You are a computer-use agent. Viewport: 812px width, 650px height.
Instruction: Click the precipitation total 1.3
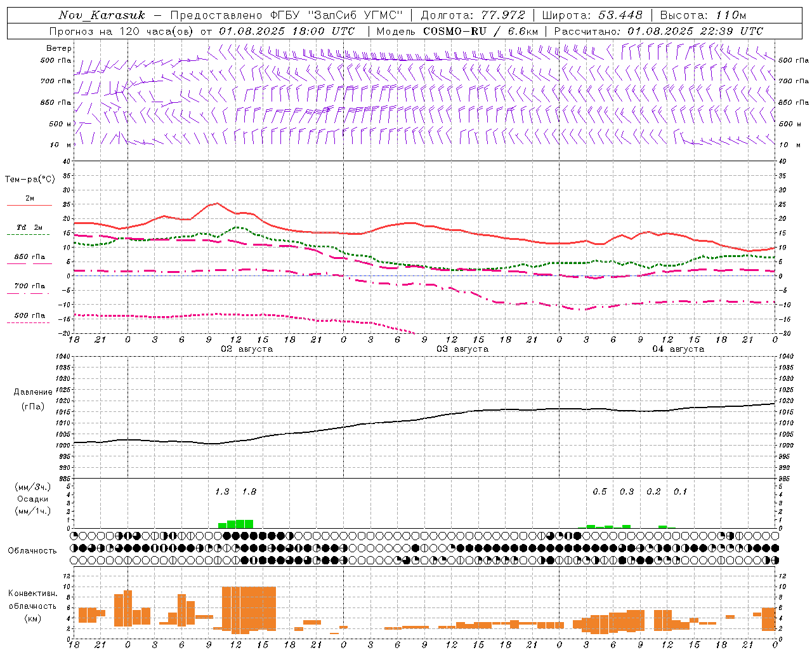point(222,492)
